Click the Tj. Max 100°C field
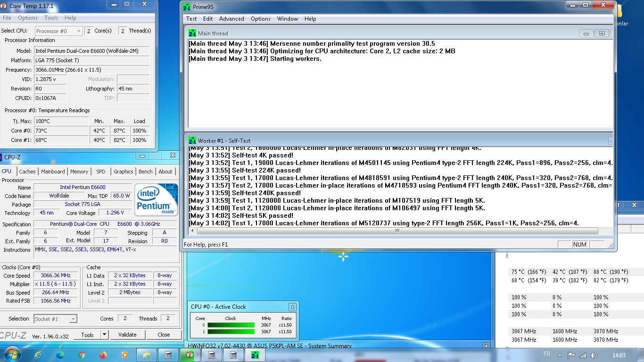The image size is (644, 362). (x=61, y=121)
